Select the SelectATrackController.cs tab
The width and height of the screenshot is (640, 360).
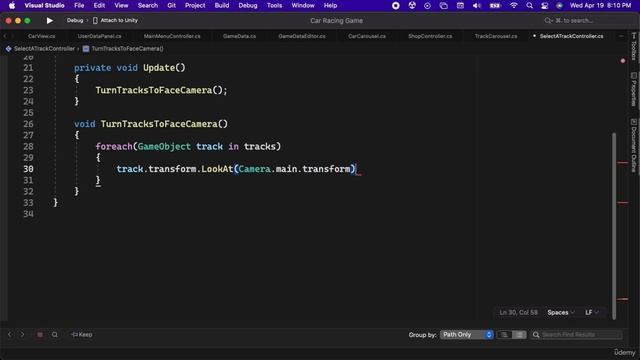[x=571, y=36]
